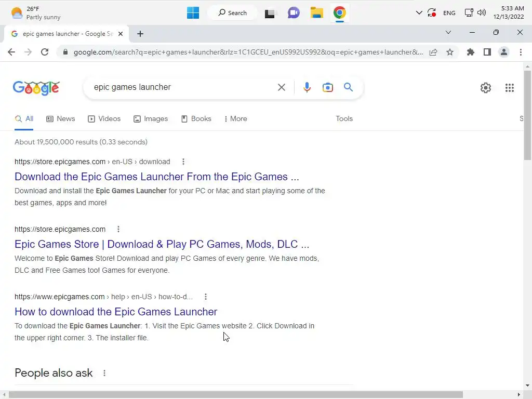Clear the search box with X
This screenshot has width=532, height=399.
281,87
